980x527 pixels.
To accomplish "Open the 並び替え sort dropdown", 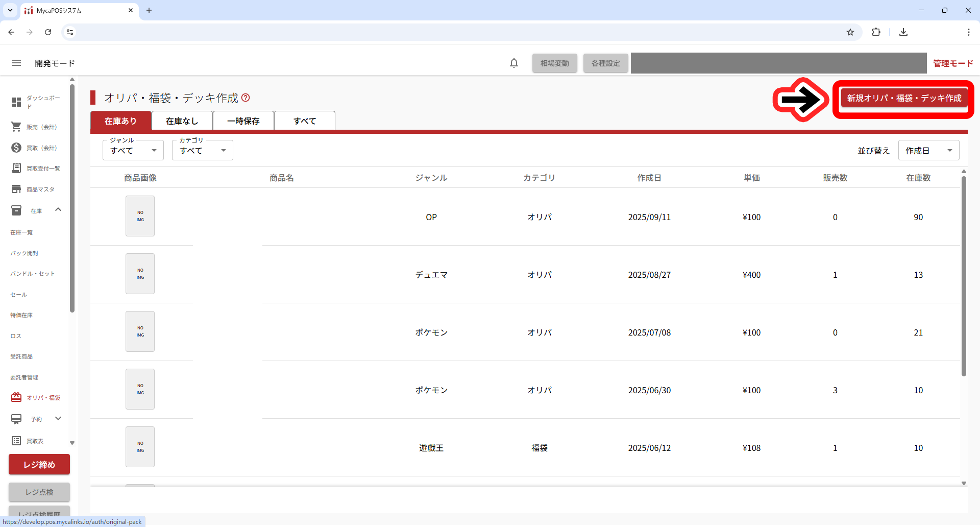I will point(928,150).
